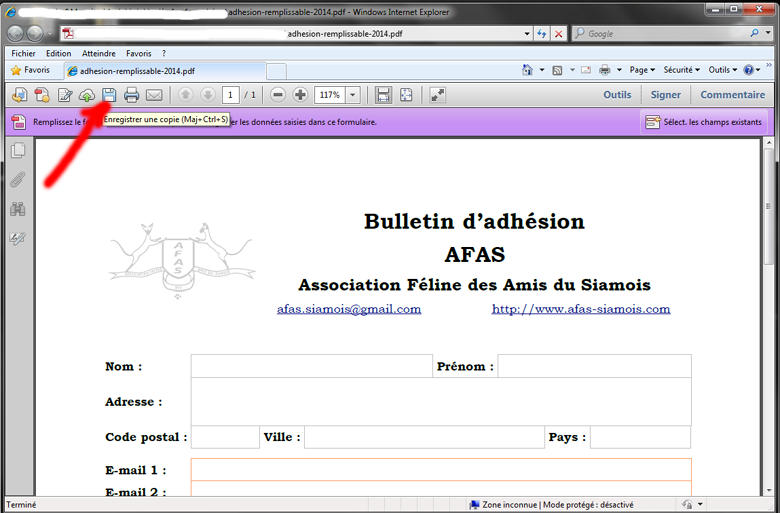The height and width of the screenshot is (513, 780).
Task: Click the Read mail icon in command bar
Action: tap(586, 70)
